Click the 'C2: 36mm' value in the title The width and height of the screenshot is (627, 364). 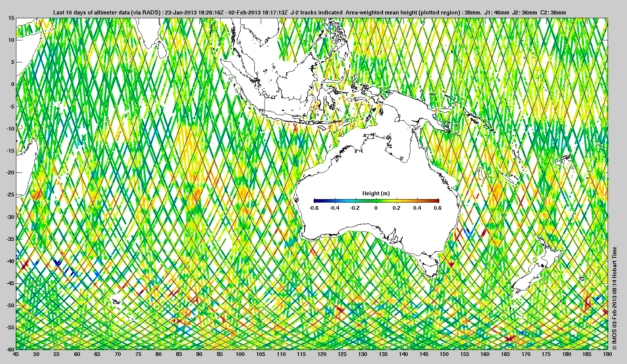point(554,13)
